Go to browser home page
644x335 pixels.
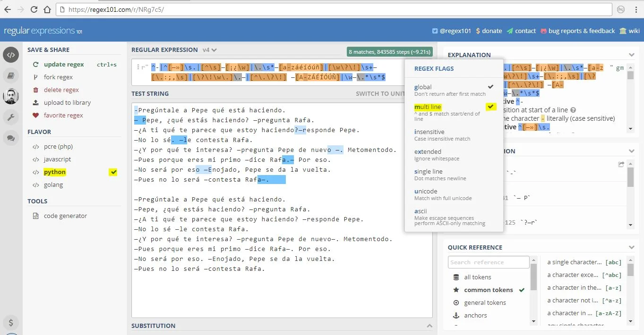coord(48,9)
